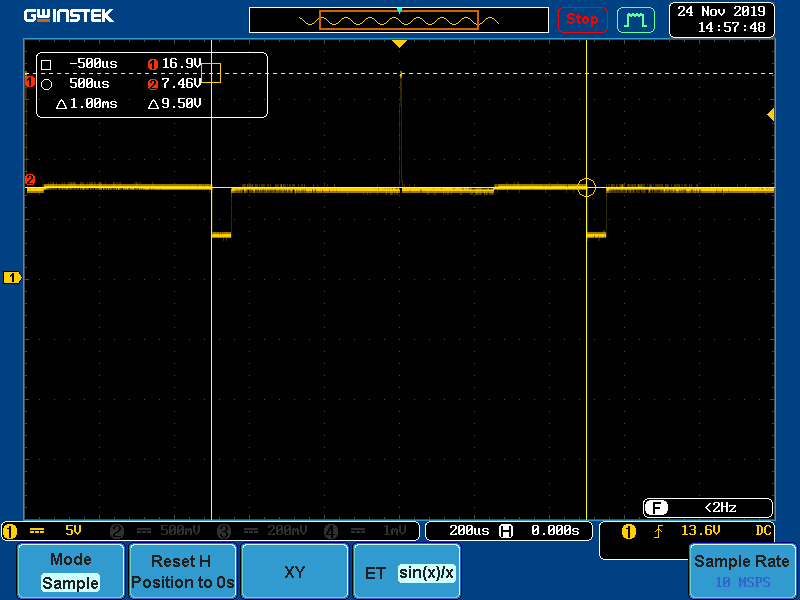The width and height of the screenshot is (800, 600).
Task: Click the DC trigger coupling label
Action: coord(763,531)
